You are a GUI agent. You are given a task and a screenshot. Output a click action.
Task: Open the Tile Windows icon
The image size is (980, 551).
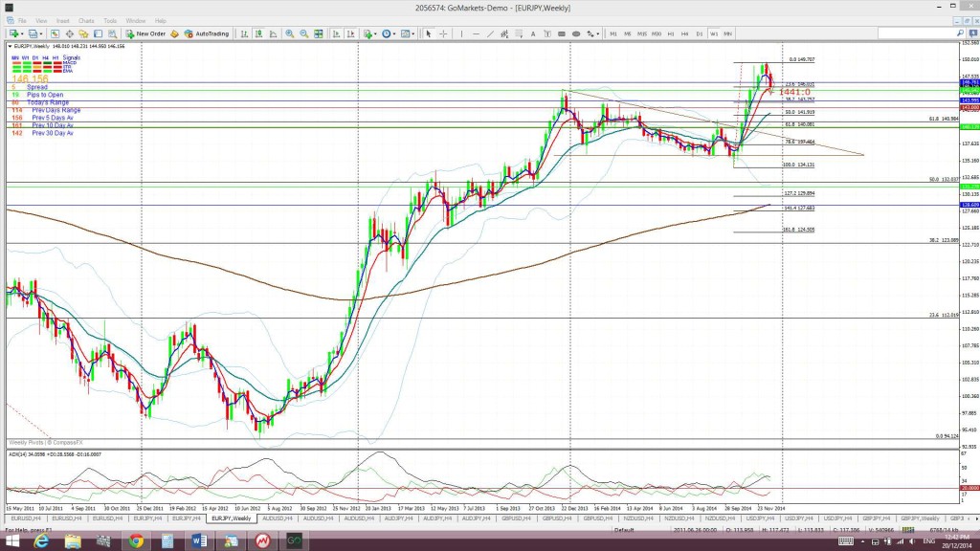point(319,33)
